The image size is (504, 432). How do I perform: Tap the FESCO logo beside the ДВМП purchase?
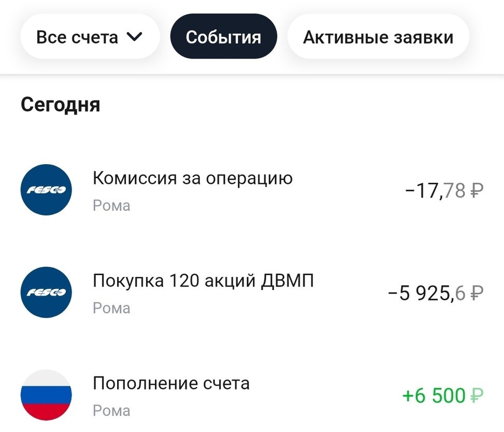[x=46, y=293]
